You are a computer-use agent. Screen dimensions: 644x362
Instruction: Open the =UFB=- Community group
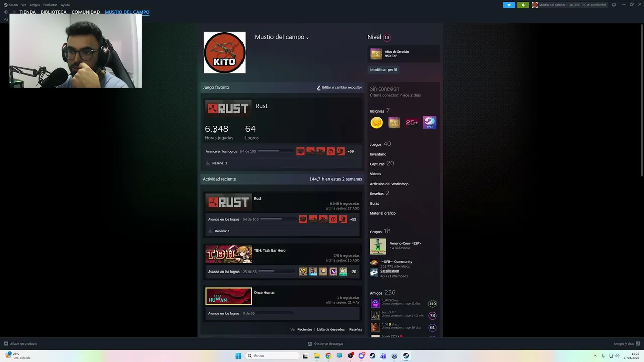click(x=396, y=262)
